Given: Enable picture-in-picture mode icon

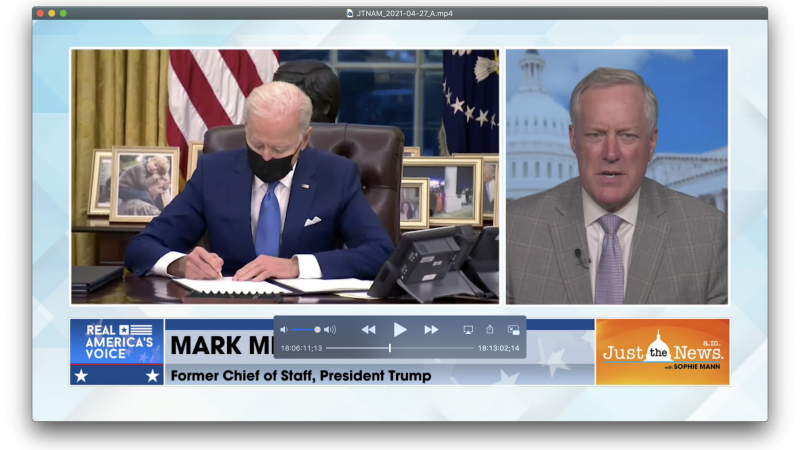Looking at the screenshot, I should pos(514,330).
